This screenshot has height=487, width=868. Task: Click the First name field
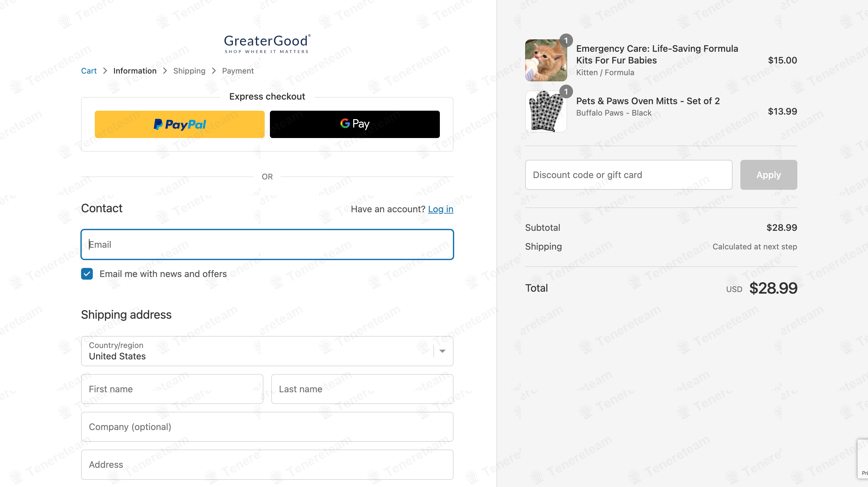(x=172, y=389)
